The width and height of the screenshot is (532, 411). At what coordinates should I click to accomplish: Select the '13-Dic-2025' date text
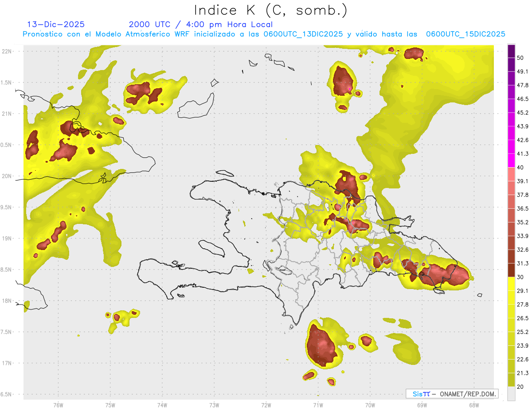pos(56,24)
